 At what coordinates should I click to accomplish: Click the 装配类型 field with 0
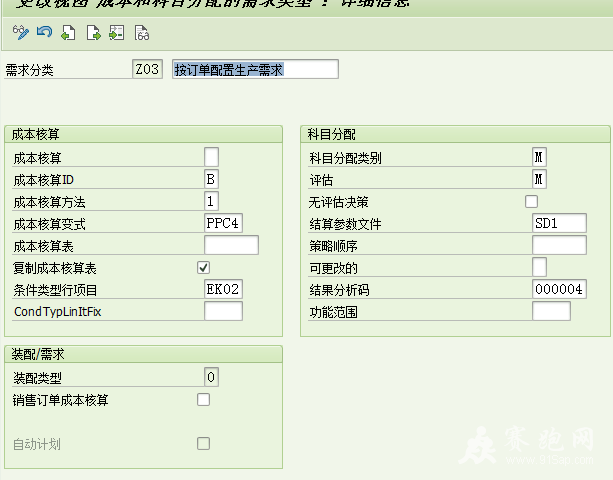pyautogui.click(x=211, y=377)
